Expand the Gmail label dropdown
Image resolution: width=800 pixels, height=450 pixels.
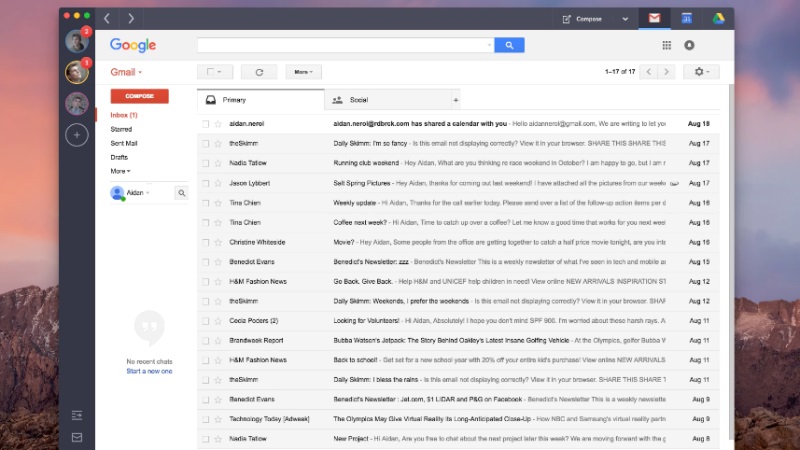127,72
